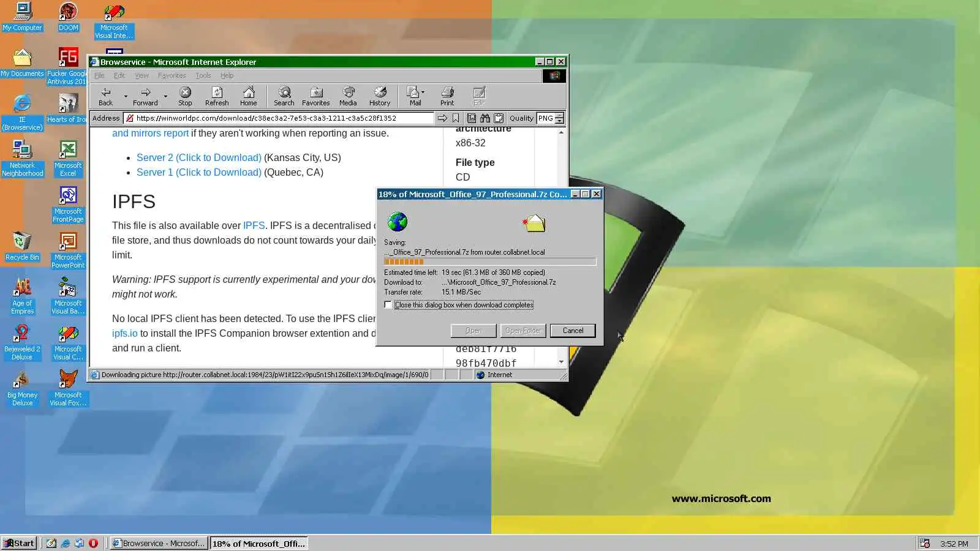Click in the Address URL field
The image size is (980, 551).
point(279,118)
